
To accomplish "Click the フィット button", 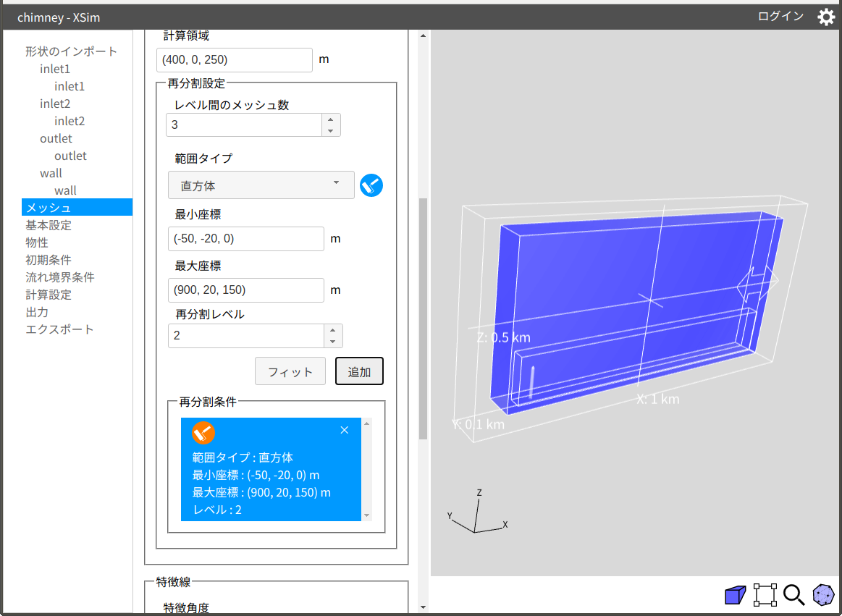I will point(290,371).
